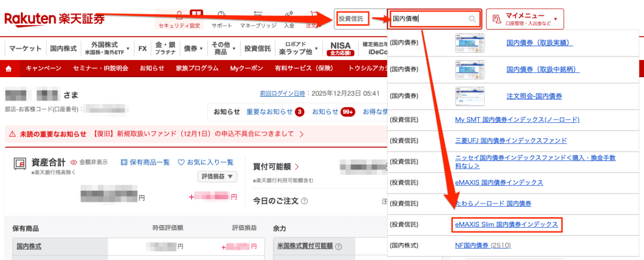The image size is (644, 260).
Task: Expand the ロボアド 楽ラップ他 menu
Action: coord(299,48)
